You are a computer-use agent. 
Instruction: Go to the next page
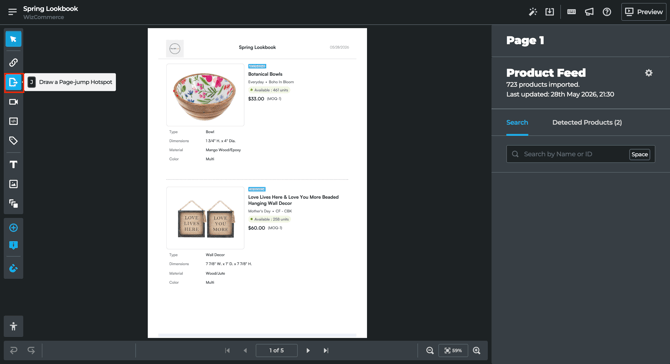coord(308,350)
